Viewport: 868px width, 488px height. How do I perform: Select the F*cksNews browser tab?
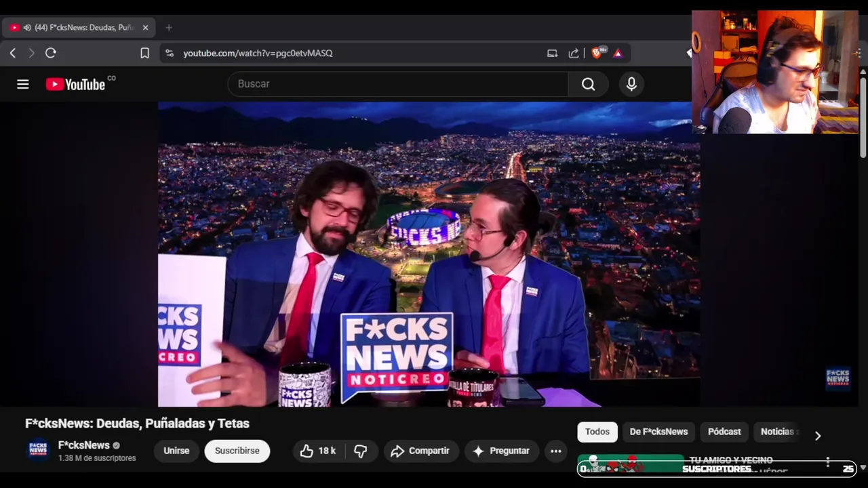(x=79, y=28)
